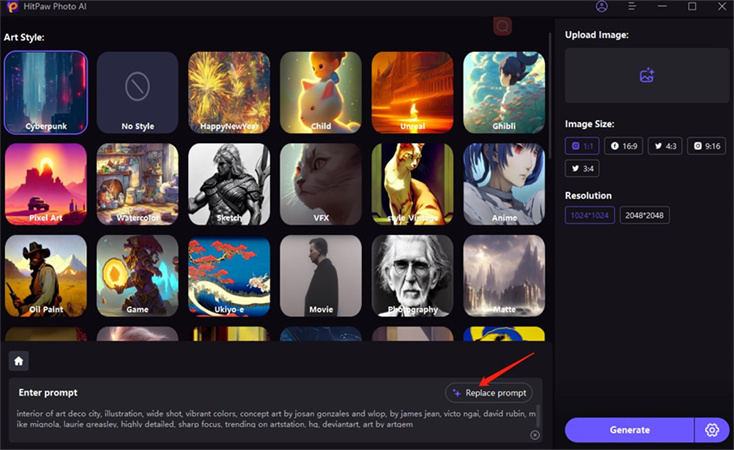This screenshot has height=450, width=734.
Task: Open generation settings gear icon
Action: pyautogui.click(x=712, y=430)
